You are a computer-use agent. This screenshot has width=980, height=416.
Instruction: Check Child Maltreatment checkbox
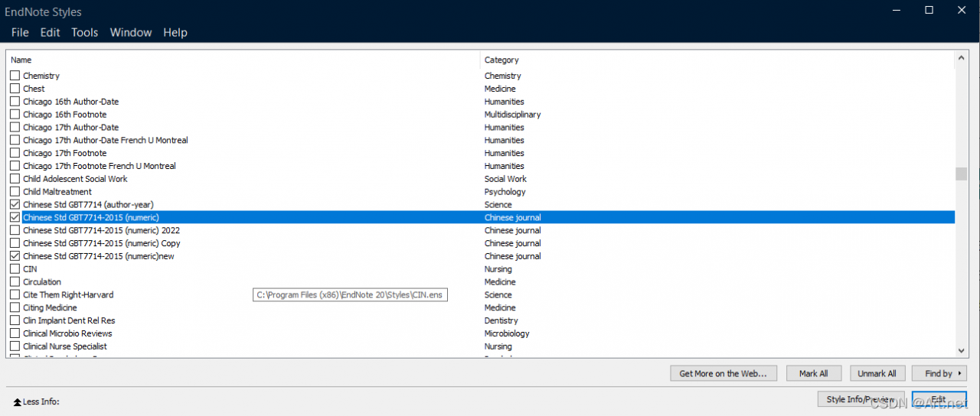pyautogui.click(x=15, y=192)
